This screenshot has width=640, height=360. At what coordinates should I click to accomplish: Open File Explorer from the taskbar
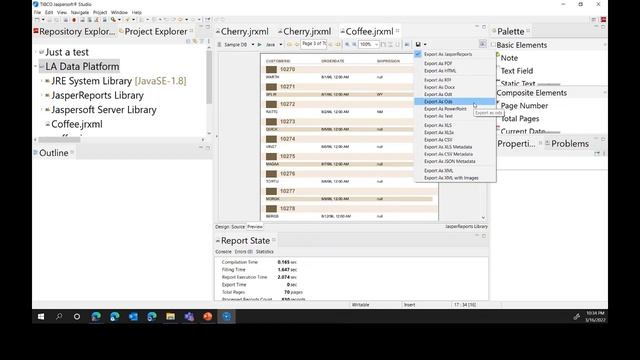[x=171, y=316]
